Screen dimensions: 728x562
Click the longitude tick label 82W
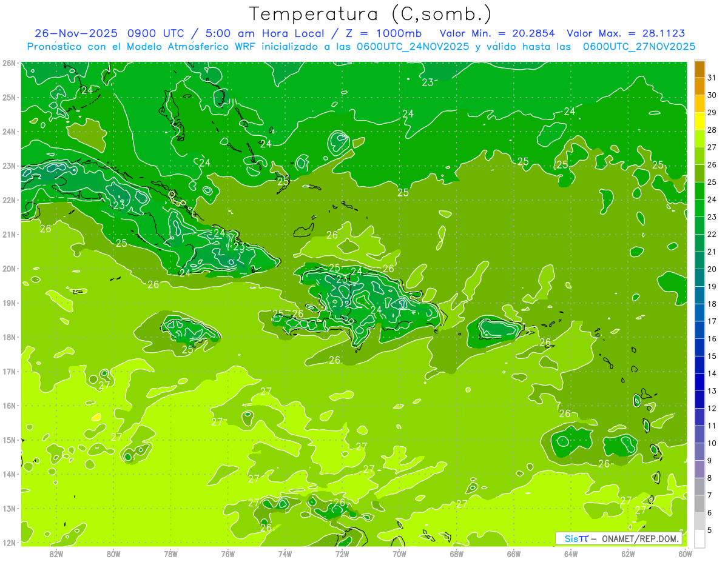coord(56,553)
